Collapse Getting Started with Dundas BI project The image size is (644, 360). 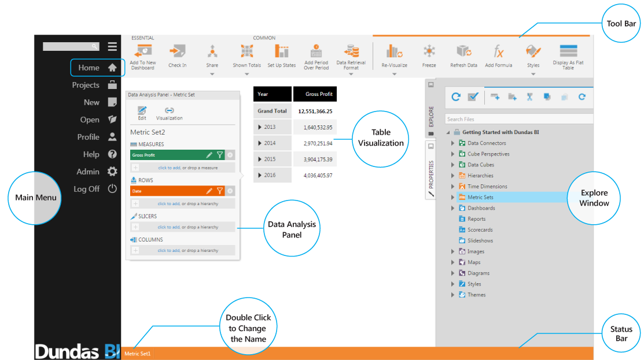(x=448, y=132)
